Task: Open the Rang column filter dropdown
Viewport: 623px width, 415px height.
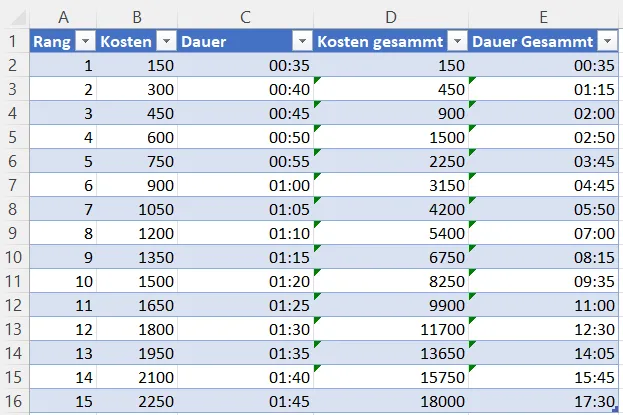Action: pyautogui.click(x=85, y=41)
